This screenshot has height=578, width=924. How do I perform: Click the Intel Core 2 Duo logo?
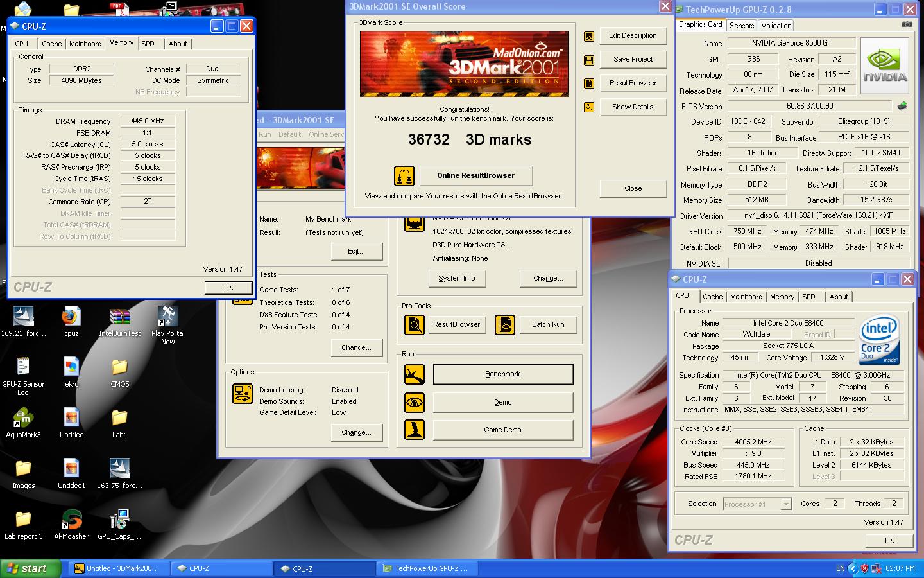(x=880, y=340)
